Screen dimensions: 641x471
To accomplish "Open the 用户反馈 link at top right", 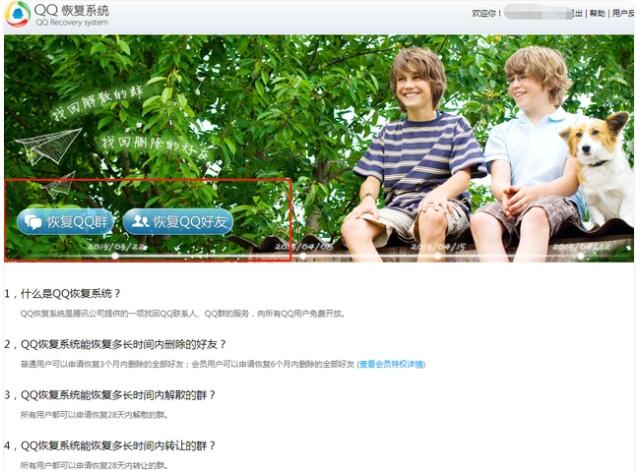I will [x=623, y=14].
